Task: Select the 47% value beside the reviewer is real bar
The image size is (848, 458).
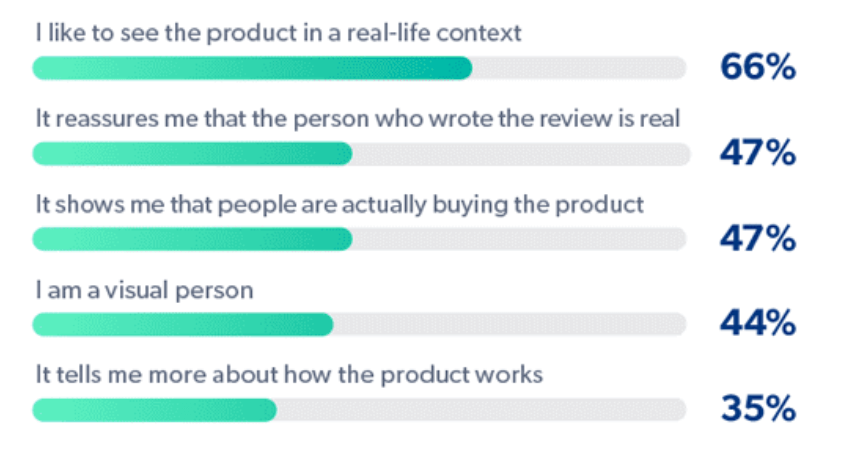Action: (x=758, y=154)
